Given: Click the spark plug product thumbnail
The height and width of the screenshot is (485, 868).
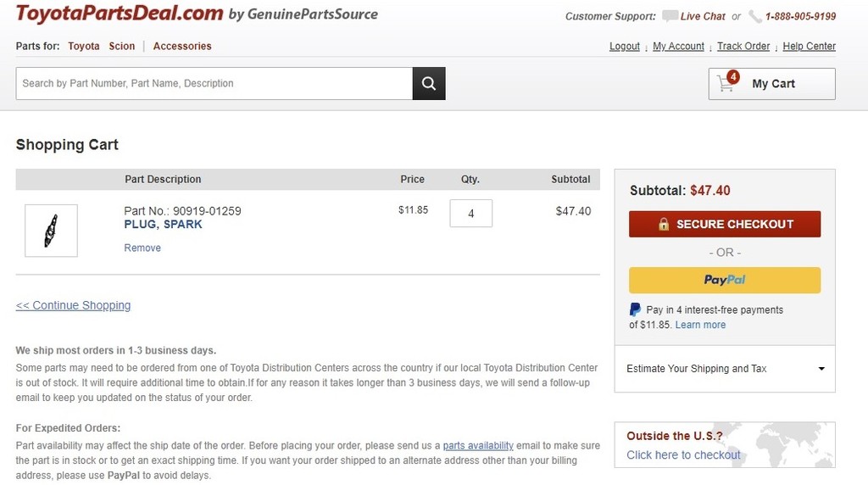Looking at the screenshot, I should [51, 231].
